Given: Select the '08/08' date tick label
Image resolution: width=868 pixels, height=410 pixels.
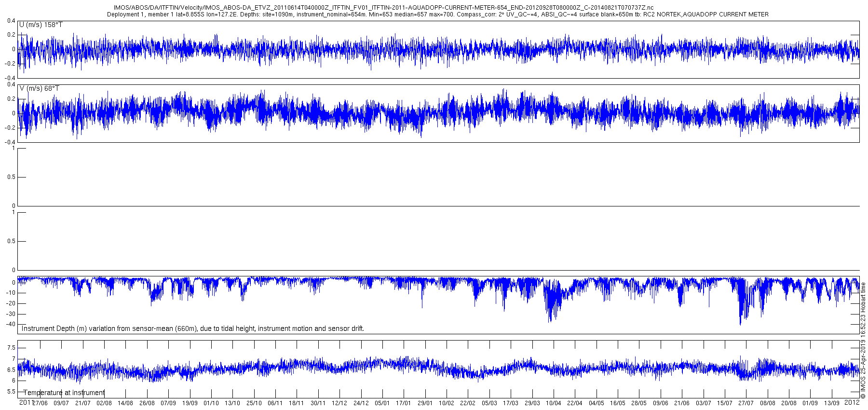Looking at the screenshot, I should [767, 403].
